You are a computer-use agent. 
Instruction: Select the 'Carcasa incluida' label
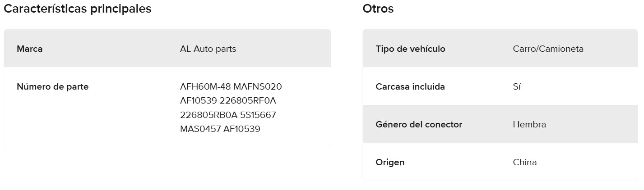[410, 87]
